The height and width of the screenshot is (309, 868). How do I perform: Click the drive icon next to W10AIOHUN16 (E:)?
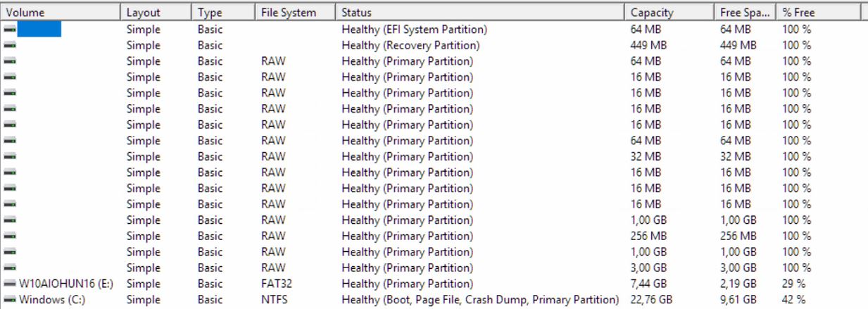coord(9,284)
